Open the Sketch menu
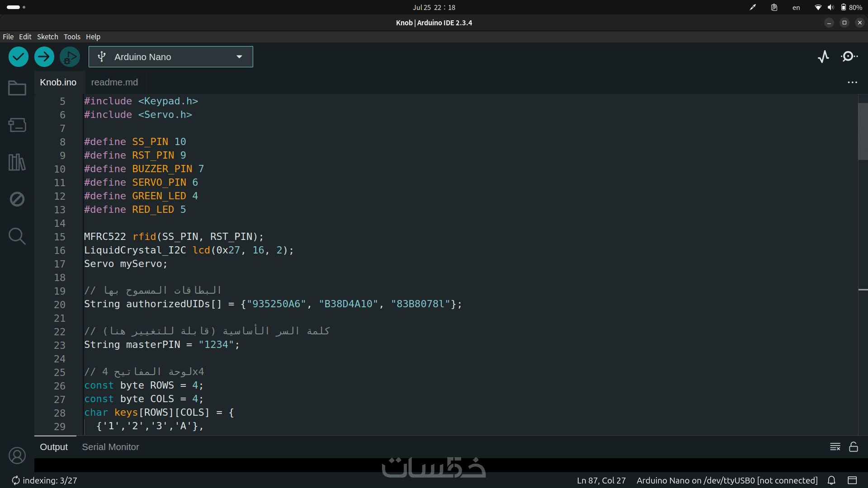The width and height of the screenshot is (868, 488). point(47,37)
